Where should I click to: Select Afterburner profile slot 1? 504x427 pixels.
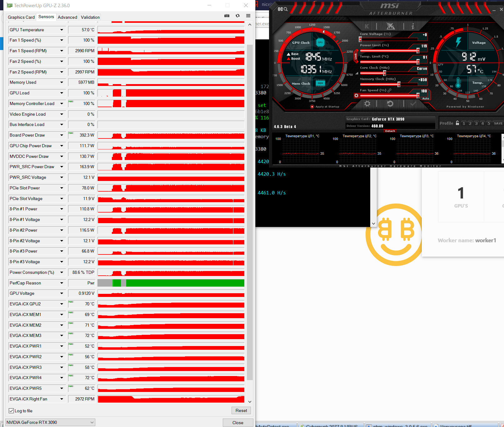coord(464,123)
